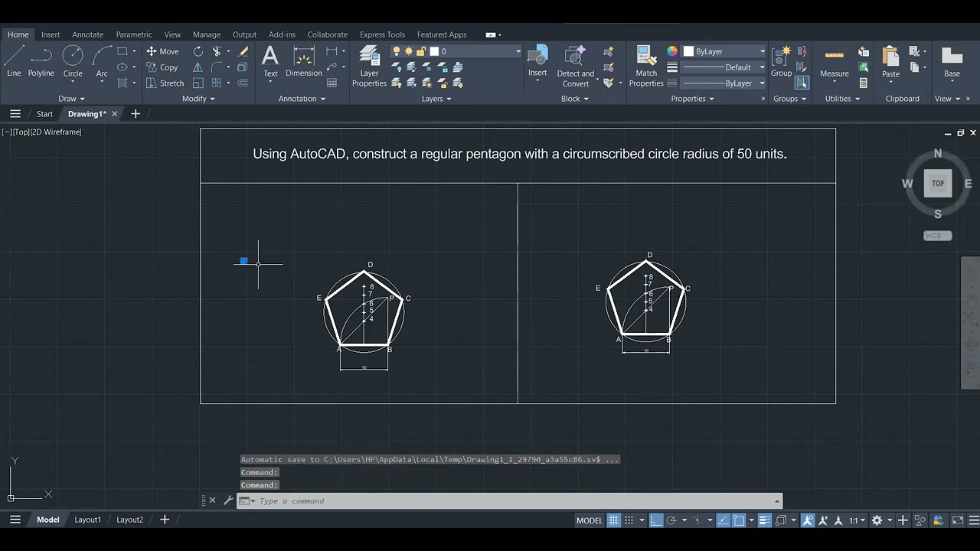The image size is (980, 551).
Task: Select the Arc tool
Action: coord(102,61)
